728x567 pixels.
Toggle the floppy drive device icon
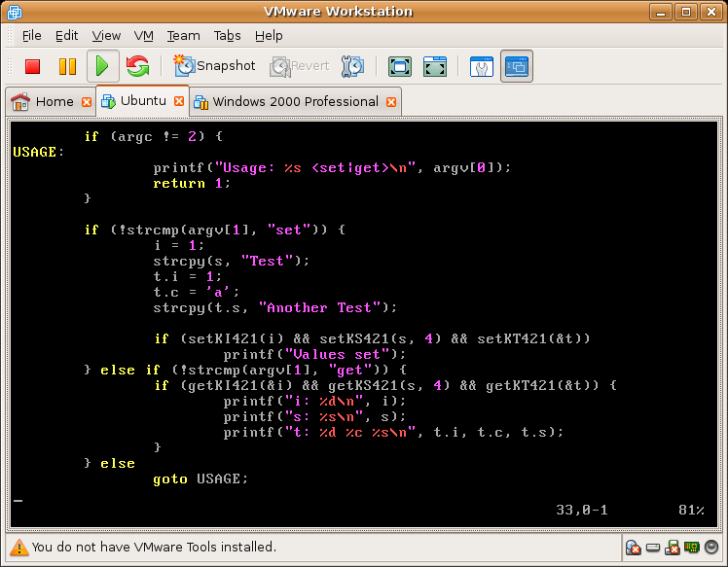click(673, 548)
